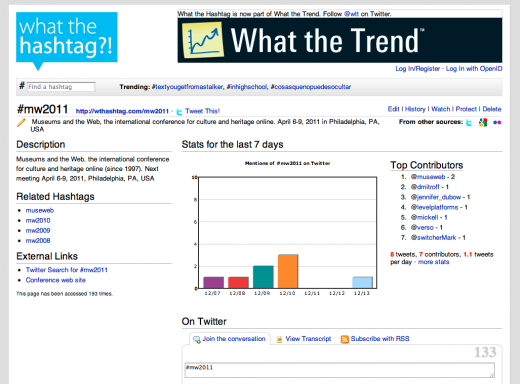The height and width of the screenshot is (384, 520).
Task: Open contributor @verso profile
Action: (x=422, y=227)
